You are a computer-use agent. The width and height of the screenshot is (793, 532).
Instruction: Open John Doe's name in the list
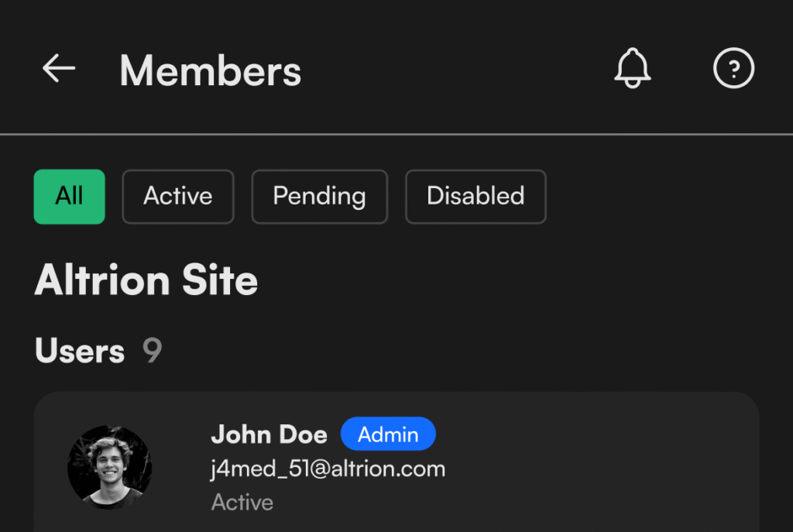pos(269,434)
